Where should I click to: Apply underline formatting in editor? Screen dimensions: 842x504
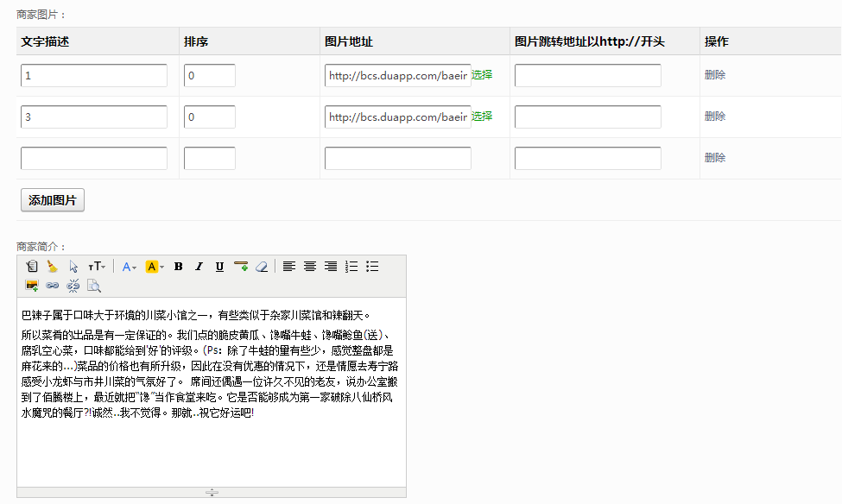[219, 267]
